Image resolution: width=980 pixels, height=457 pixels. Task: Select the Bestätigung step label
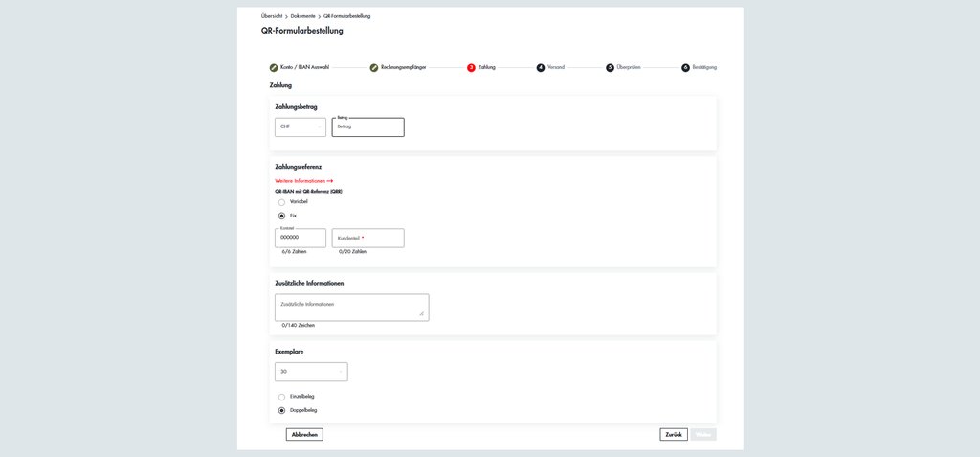click(x=705, y=67)
